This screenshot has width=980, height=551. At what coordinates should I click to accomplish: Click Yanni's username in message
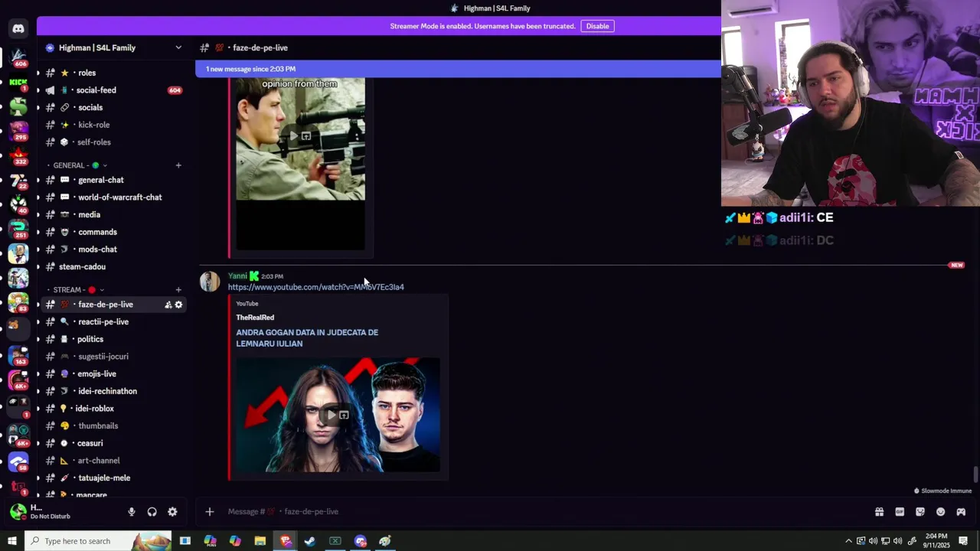(x=237, y=276)
